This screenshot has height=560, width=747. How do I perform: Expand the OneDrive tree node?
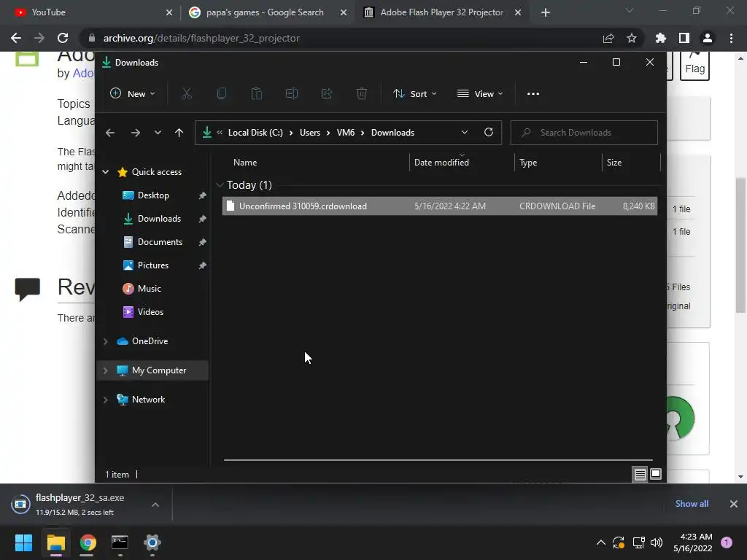tap(106, 341)
